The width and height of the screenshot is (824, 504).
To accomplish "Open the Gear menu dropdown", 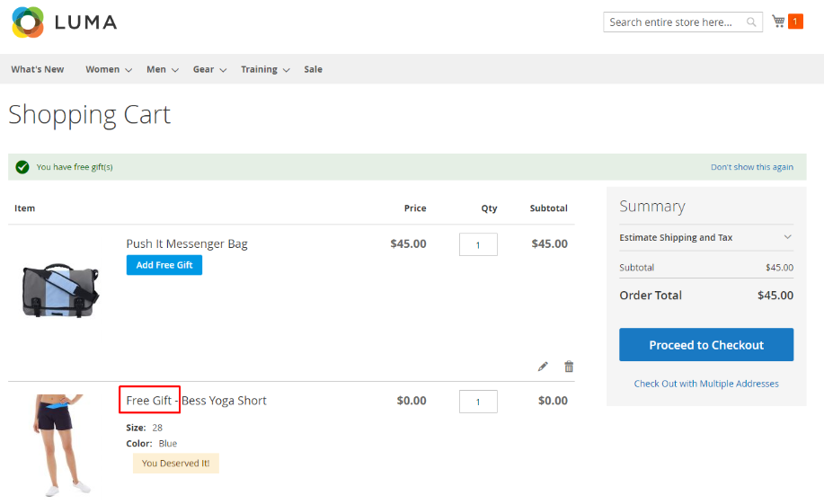I will tap(209, 69).
